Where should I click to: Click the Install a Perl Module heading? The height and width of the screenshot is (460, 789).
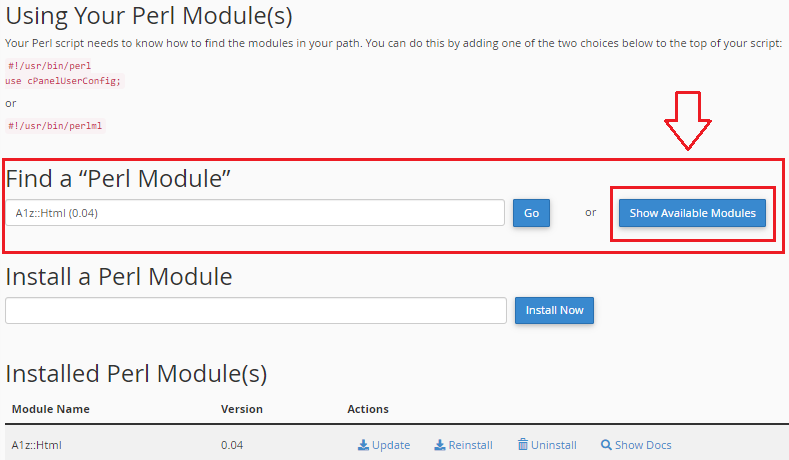click(119, 276)
